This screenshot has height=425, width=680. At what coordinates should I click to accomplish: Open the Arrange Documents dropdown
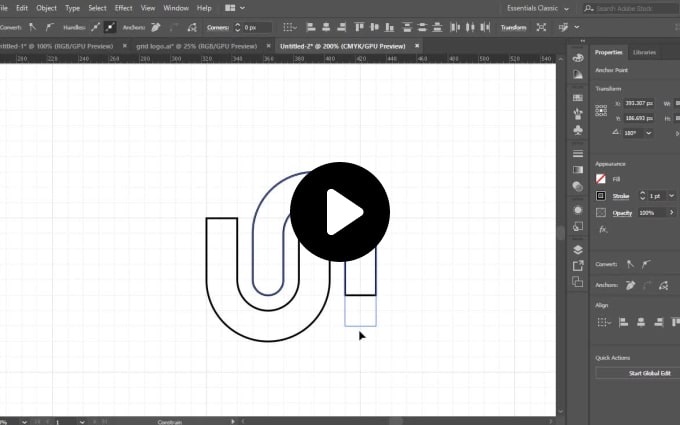click(x=235, y=8)
